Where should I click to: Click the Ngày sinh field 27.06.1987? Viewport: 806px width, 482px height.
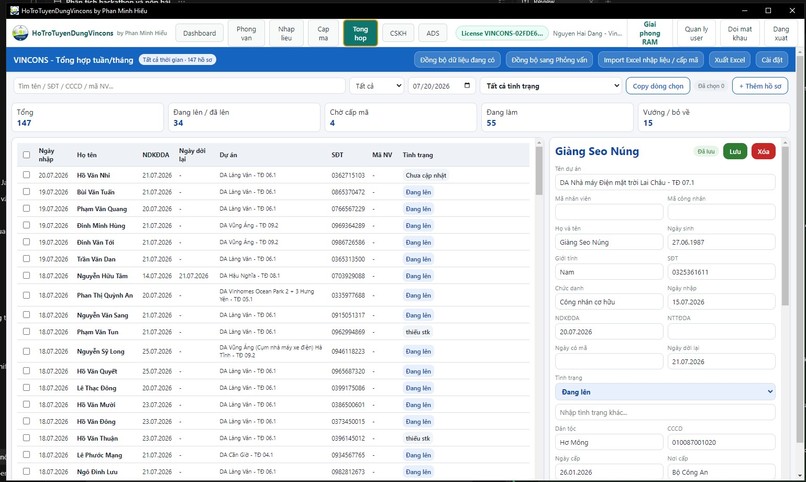[721, 242]
